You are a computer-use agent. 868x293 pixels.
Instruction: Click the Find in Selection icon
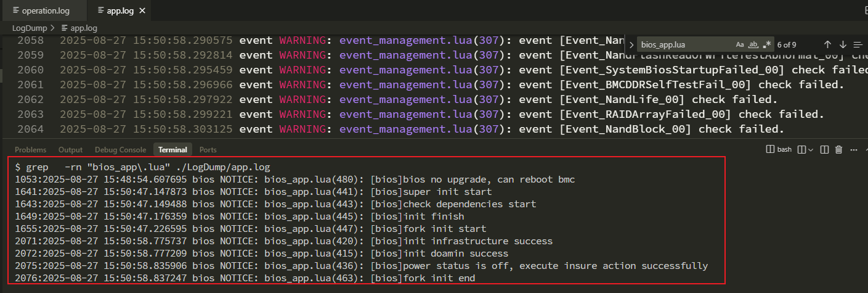point(858,44)
